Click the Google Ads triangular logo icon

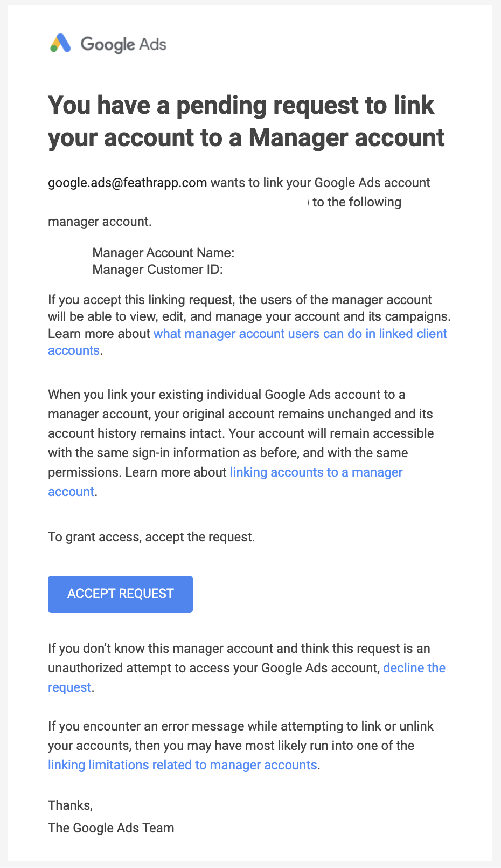60,43
